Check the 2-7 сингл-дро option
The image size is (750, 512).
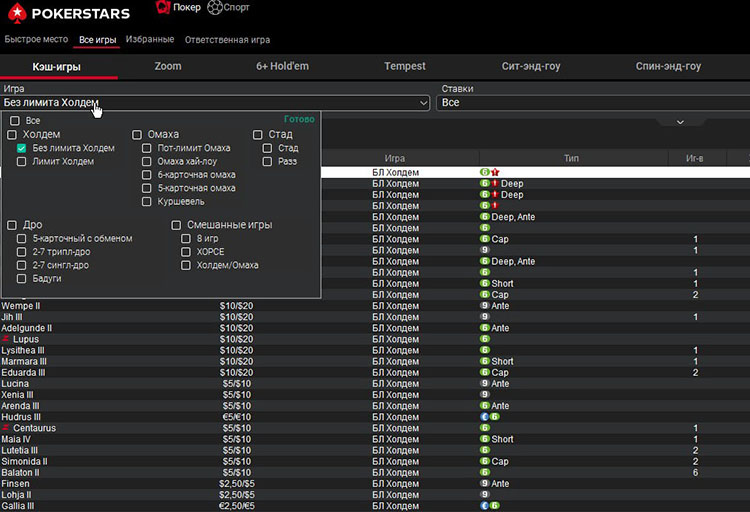[x=22, y=265]
